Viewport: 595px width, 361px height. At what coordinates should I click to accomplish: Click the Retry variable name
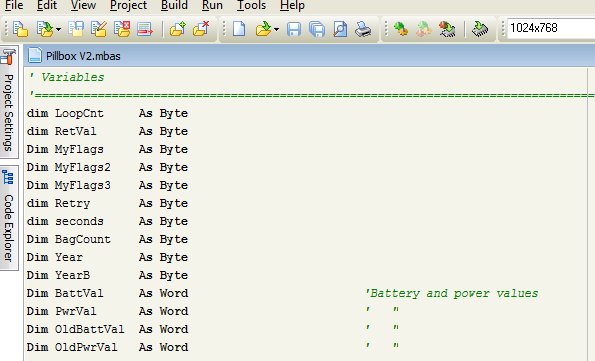[x=72, y=203]
